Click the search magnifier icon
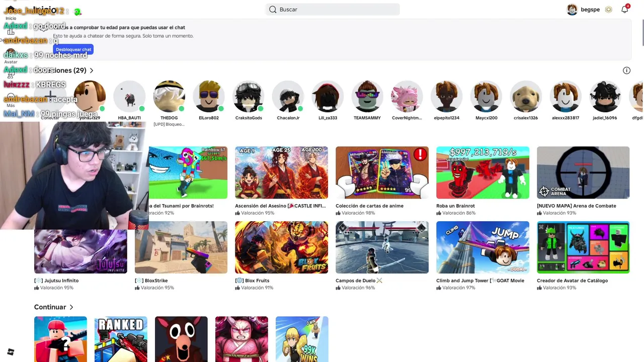The height and width of the screenshot is (362, 644). (x=273, y=10)
